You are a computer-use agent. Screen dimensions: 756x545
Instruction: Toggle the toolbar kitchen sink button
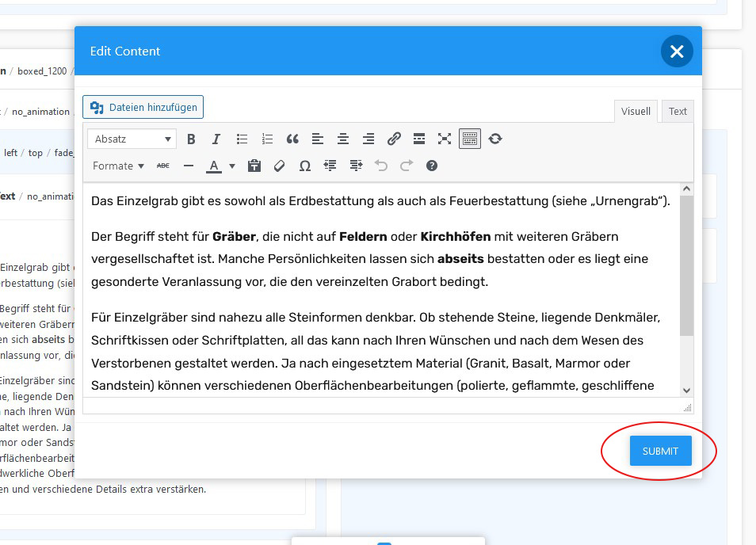470,139
